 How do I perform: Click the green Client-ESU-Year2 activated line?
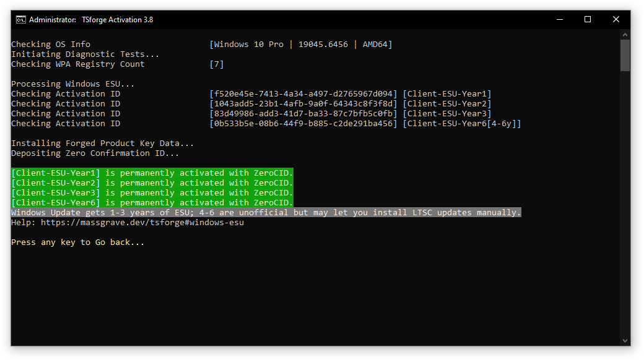[x=152, y=183]
